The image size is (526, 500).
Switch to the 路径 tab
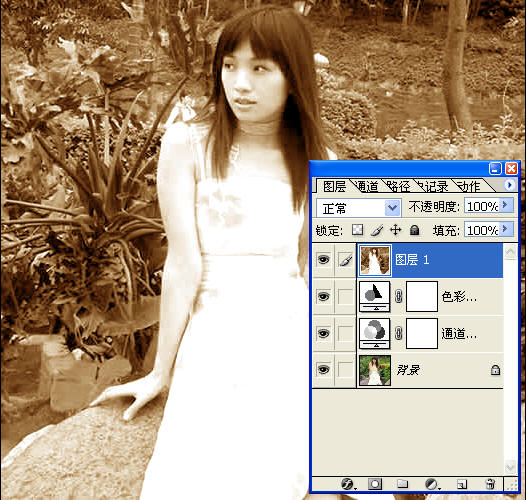coord(399,186)
